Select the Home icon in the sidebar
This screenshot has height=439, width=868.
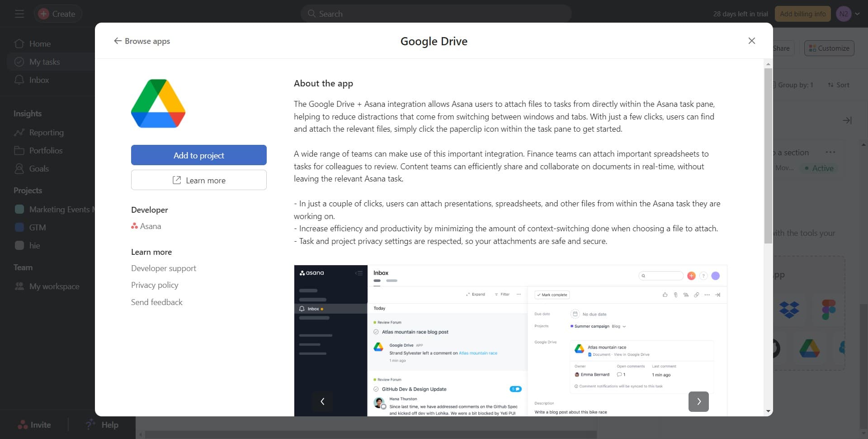point(19,43)
